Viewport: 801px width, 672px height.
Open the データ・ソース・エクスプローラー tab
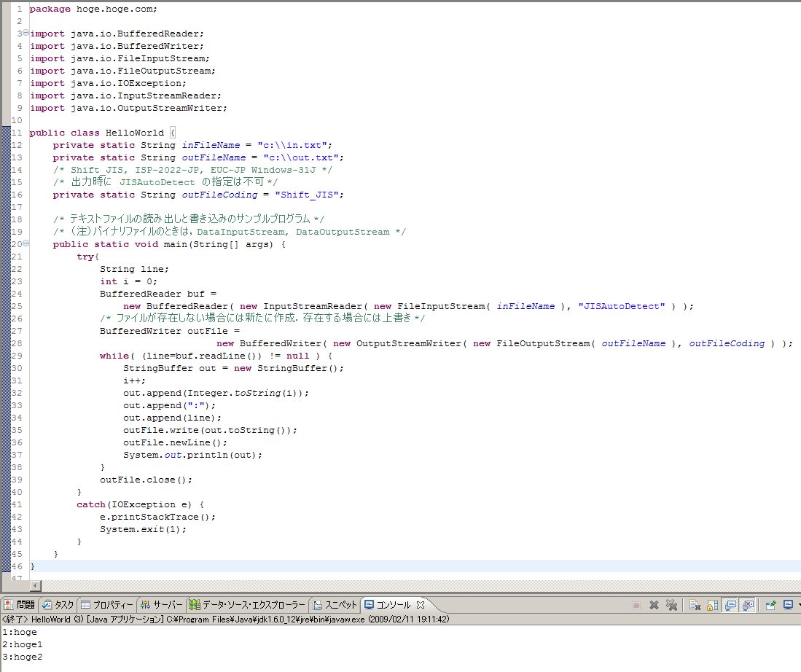click(x=247, y=605)
